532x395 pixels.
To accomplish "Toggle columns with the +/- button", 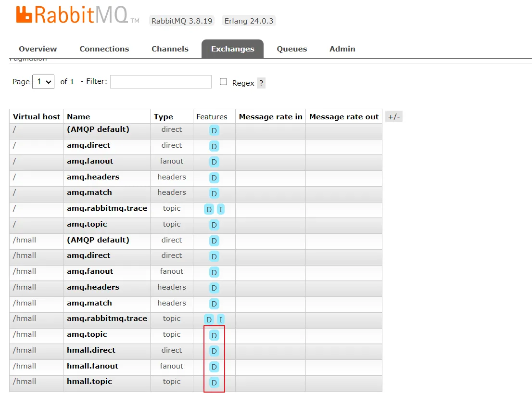I will tap(394, 117).
